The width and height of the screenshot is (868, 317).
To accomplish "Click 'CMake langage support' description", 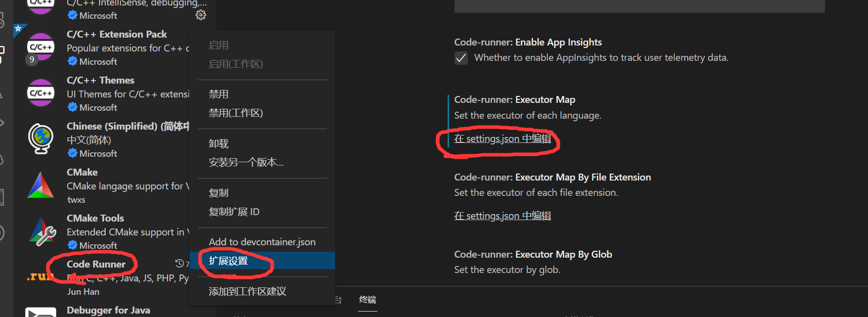I will [x=128, y=186].
